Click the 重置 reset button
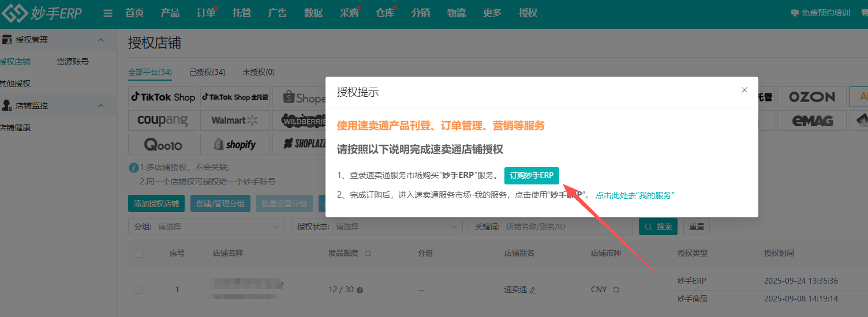 697,227
